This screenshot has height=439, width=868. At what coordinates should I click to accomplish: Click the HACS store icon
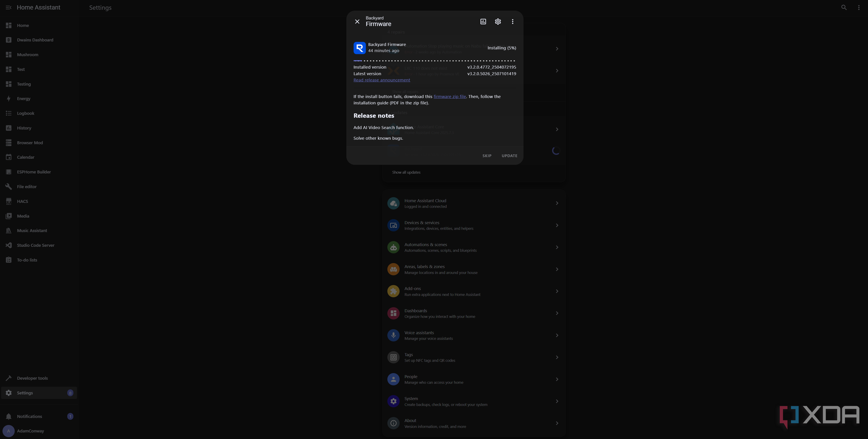coord(9,201)
